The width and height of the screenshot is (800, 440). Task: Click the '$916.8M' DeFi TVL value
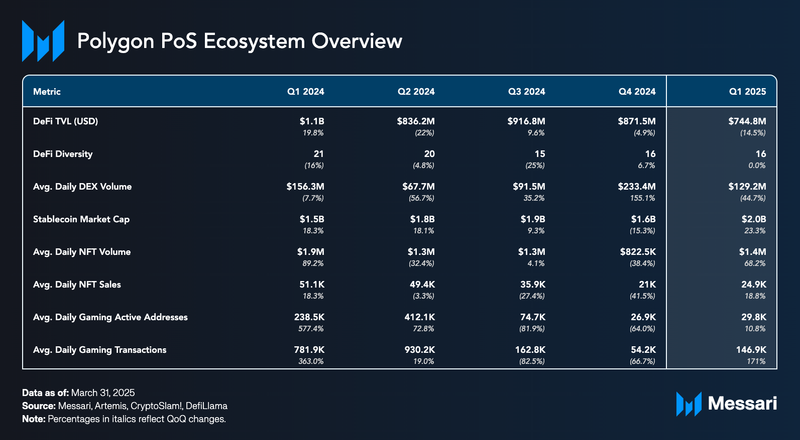tap(526, 121)
